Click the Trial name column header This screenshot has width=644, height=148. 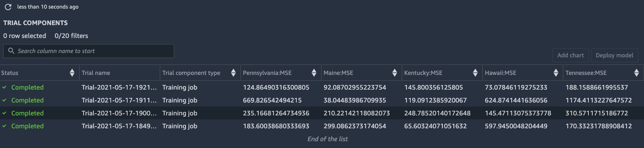[x=96, y=73]
